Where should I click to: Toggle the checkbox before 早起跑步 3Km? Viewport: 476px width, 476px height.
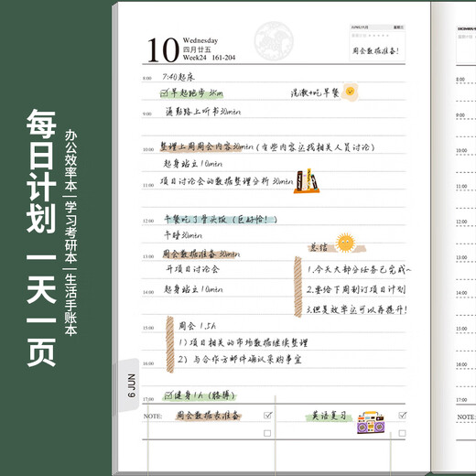click(x=164, y=93)
